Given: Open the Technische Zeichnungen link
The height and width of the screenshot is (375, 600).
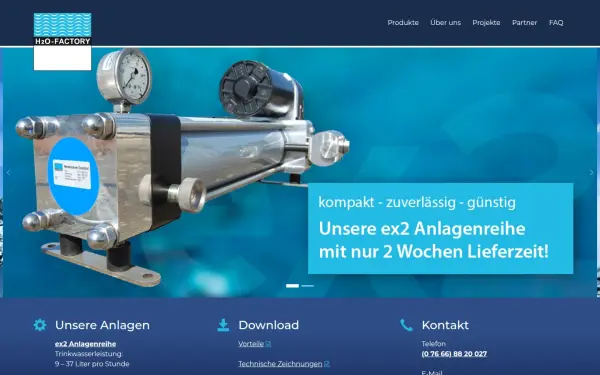Looking at the screenshot, I should click(x=280, y=364).
